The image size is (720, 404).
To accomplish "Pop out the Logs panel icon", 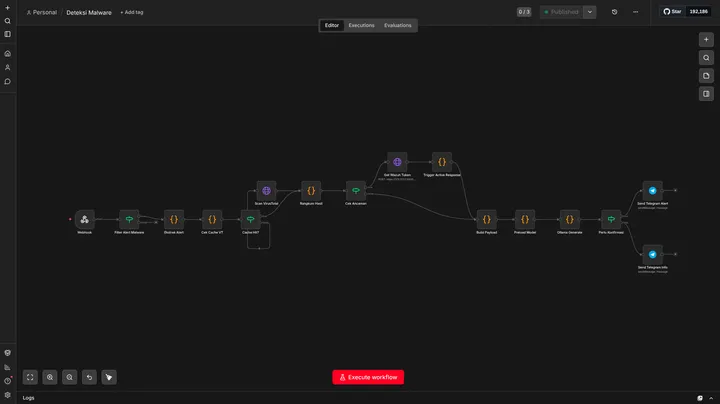I will tap(700, 398).
